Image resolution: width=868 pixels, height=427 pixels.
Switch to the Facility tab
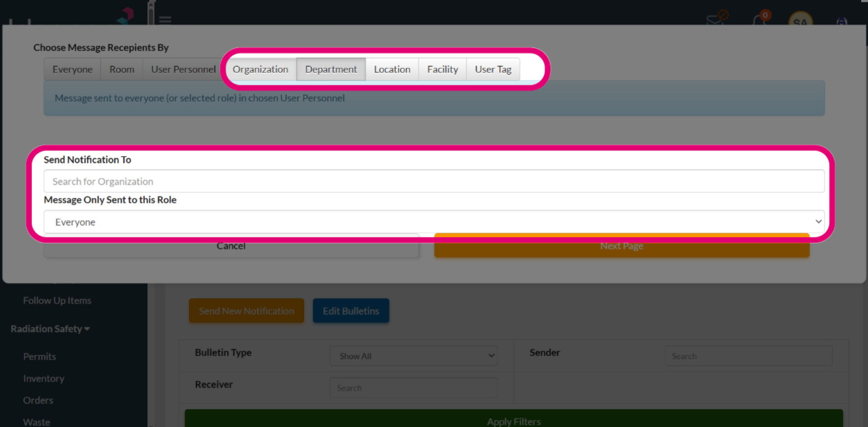pos(443,69)
